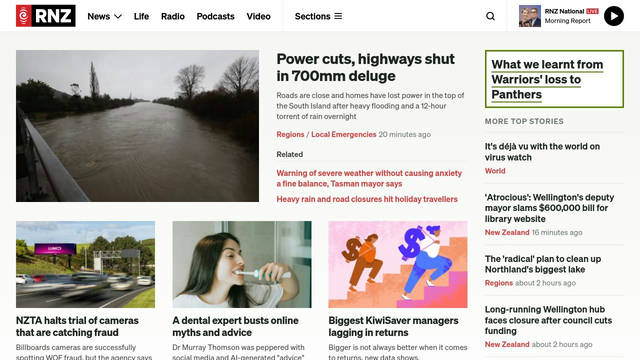Open the search magnifier icon
The width and height of the screenshot is (640, 360).
pos(490,16)
